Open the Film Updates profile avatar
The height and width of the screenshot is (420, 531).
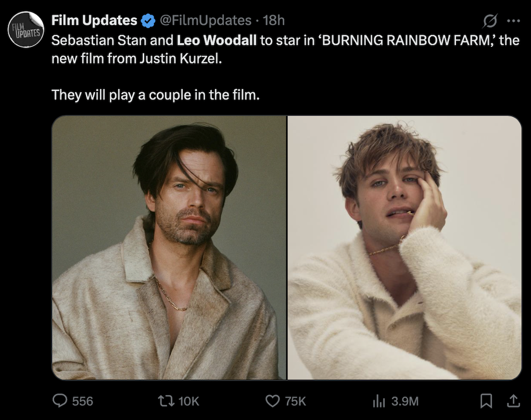[26, 30]
